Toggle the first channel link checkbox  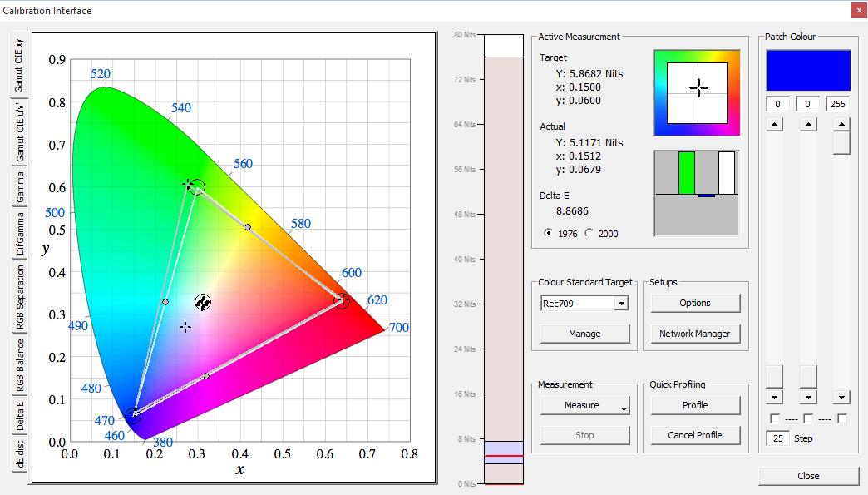pos(775,418)
